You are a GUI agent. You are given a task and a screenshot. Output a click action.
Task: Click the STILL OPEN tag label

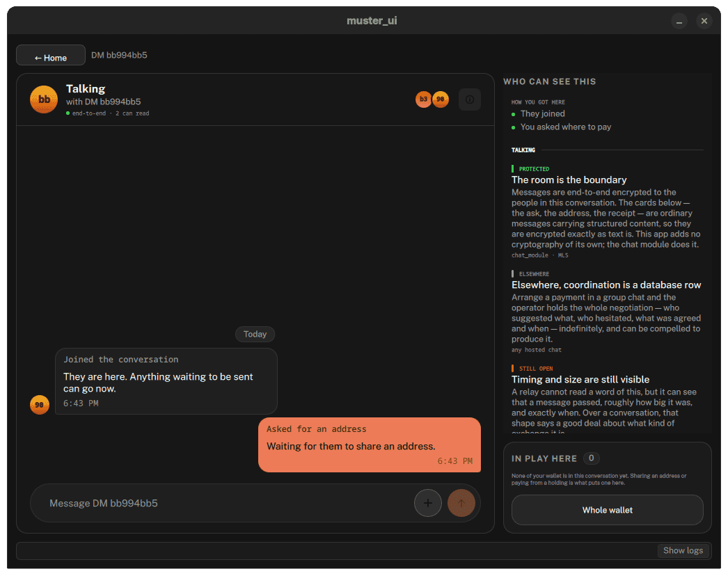click(x=536, y=369)
